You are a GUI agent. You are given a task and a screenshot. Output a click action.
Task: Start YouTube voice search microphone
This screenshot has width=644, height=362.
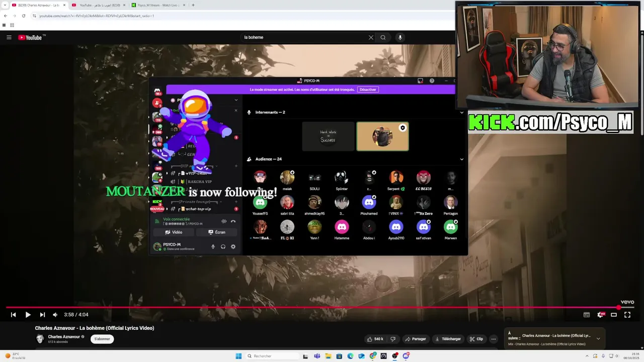400,37
